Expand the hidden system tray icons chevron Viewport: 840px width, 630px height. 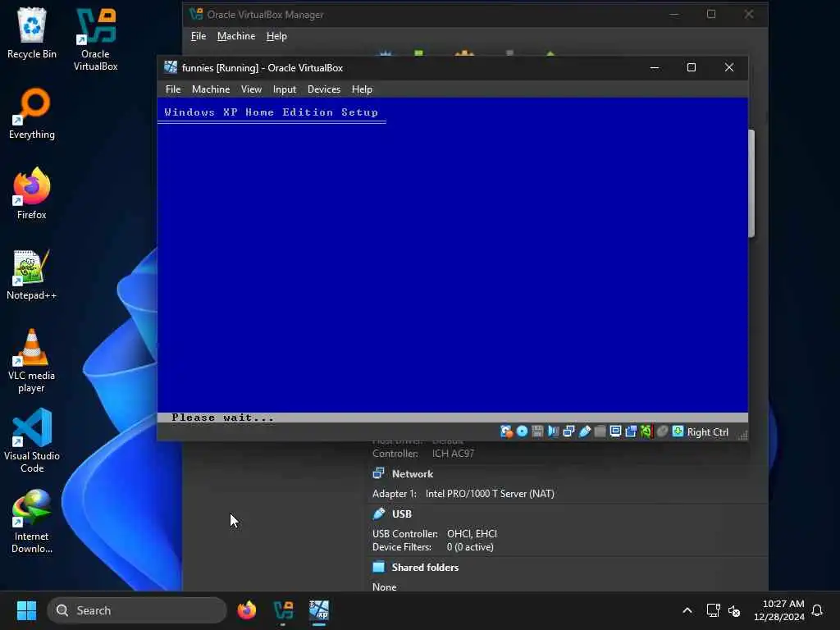(x=687, y=610)
